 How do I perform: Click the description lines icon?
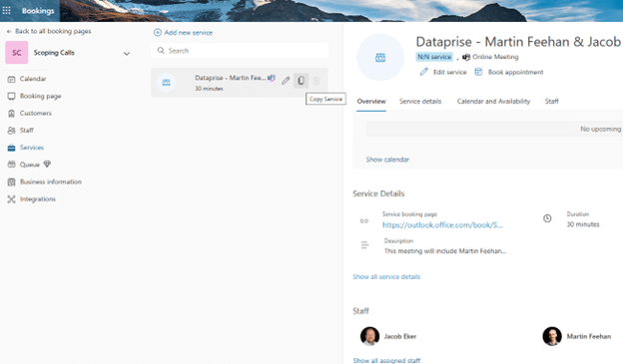(x=364, y=245)
